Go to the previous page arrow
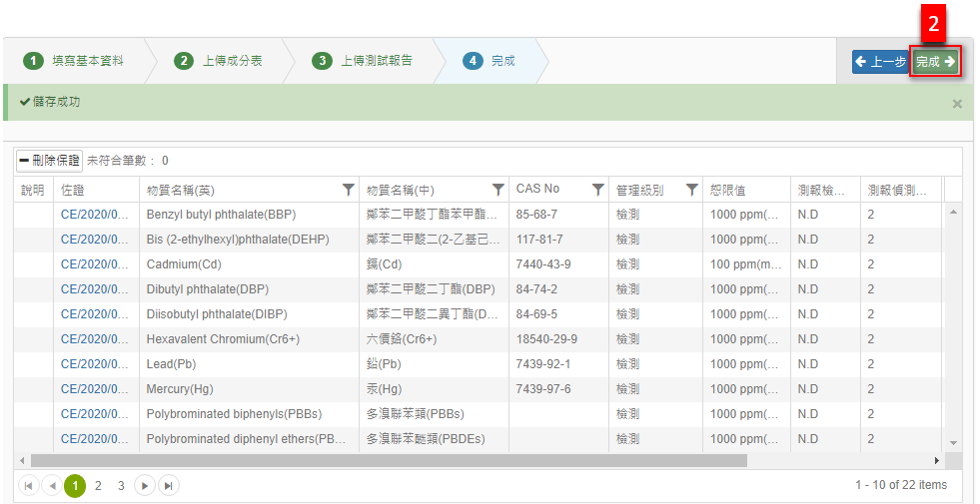This screenshot has width=980, height=504. point(52,485)
